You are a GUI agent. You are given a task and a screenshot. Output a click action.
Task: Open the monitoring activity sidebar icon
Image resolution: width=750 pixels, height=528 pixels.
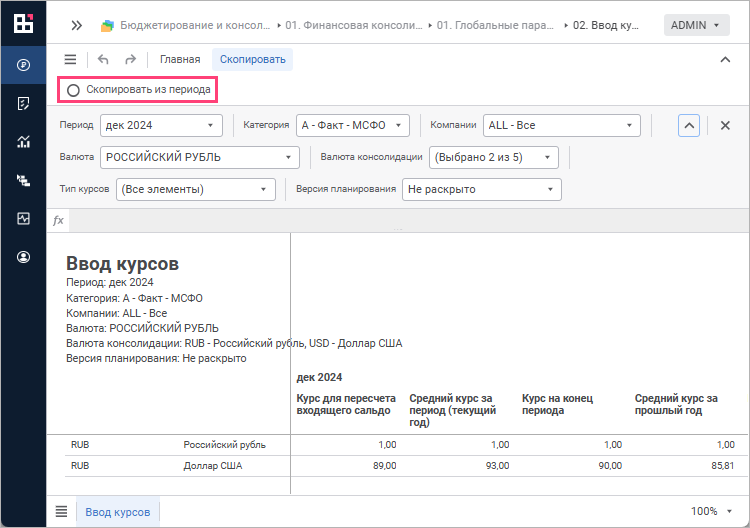point(22,218)
